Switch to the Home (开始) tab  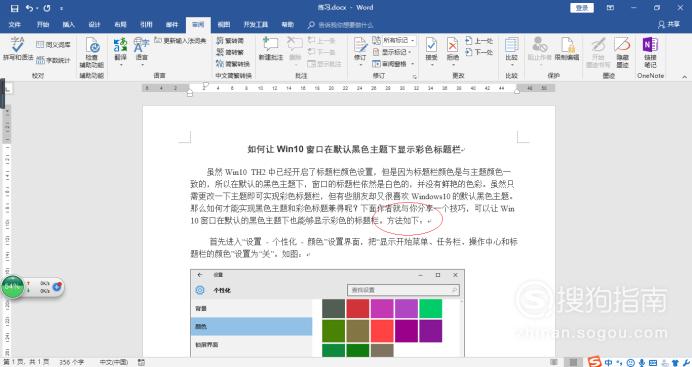[x=42, y=25]
